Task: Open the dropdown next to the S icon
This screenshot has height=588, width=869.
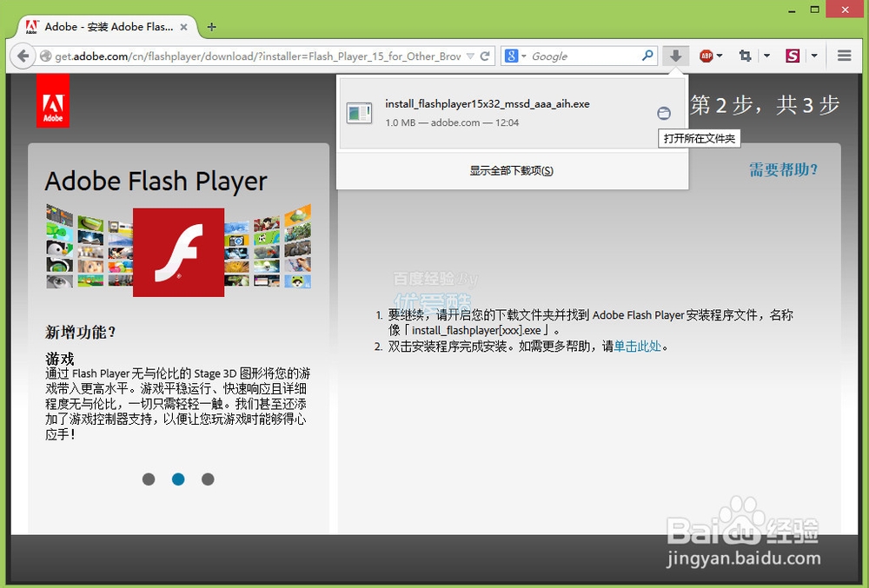Action: pos(813,56)
